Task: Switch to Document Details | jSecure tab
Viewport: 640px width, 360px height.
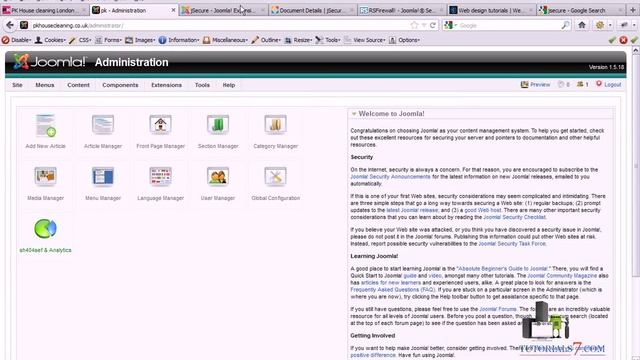Action: click(x=313, y=10)
